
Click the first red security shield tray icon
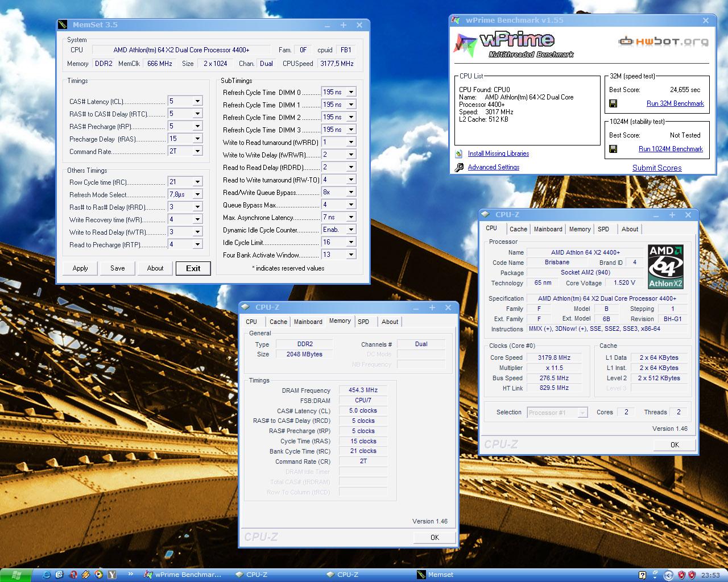click(681, 575)
